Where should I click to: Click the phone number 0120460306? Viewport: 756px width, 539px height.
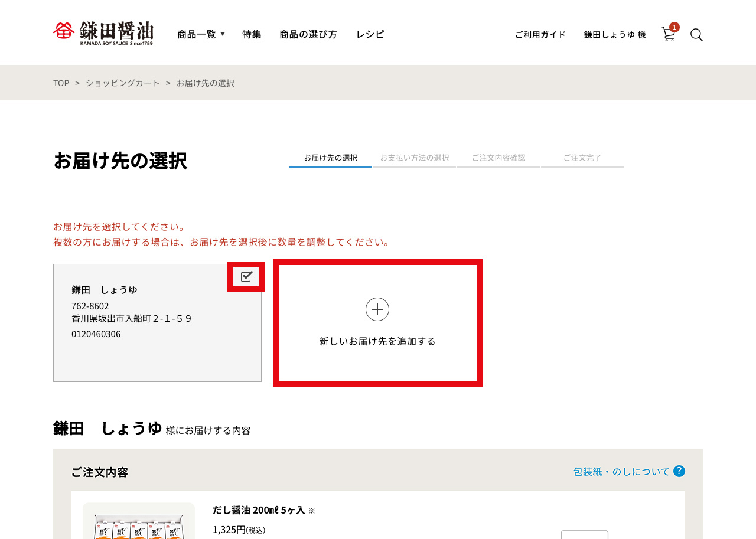96,334
